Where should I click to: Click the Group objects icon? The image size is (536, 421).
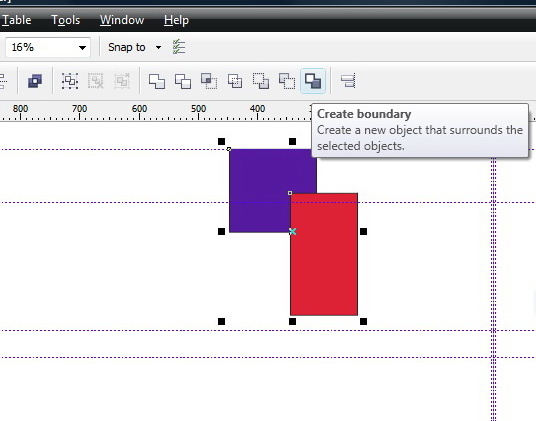point(70,81)
